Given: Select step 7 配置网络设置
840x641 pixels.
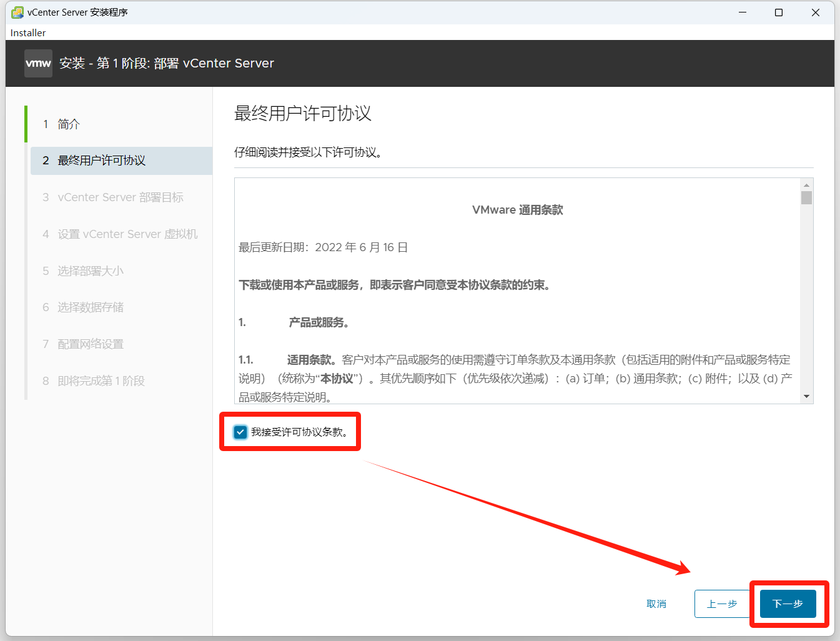Looking at the screenshot, I should [91, 344].
